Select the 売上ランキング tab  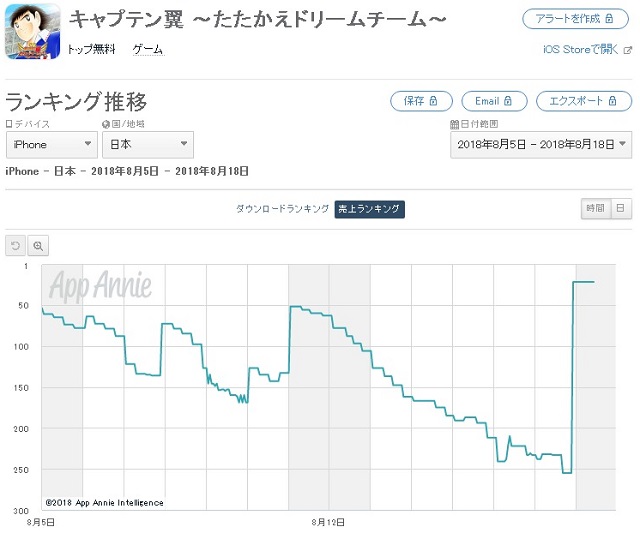369,209
